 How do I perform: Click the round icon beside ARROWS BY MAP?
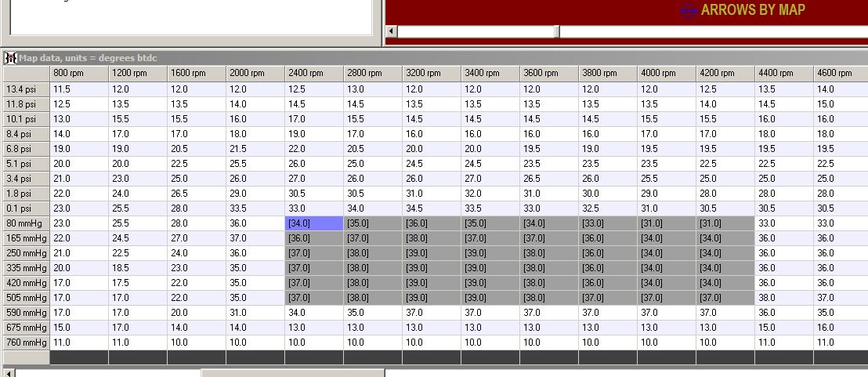point(689,10)
